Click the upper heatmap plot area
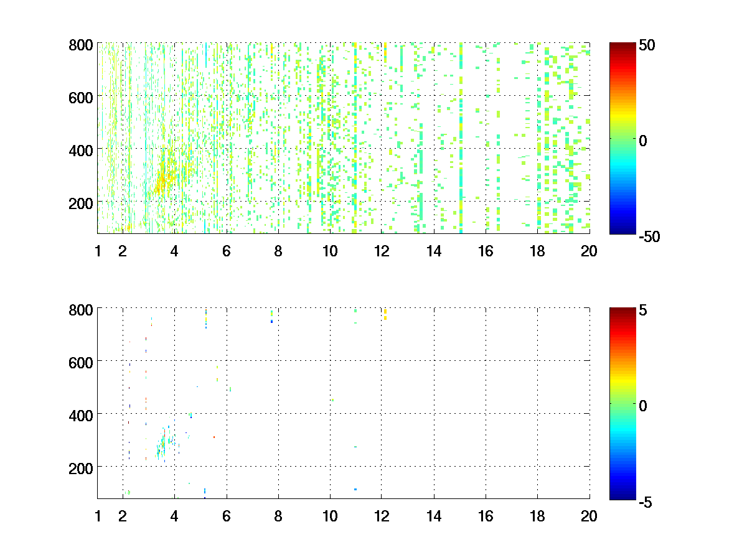Image resolution: width=747 pixels, height=560 pixels. (344, 138)
